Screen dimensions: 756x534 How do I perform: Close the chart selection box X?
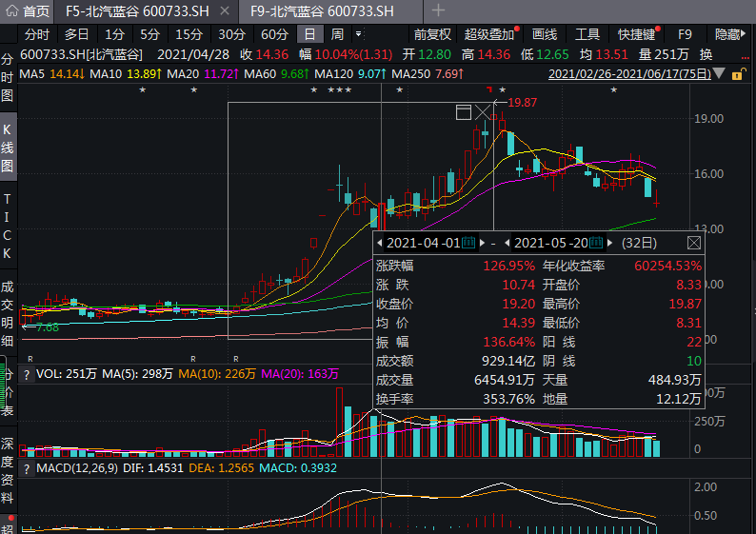(x=482, y=112)
